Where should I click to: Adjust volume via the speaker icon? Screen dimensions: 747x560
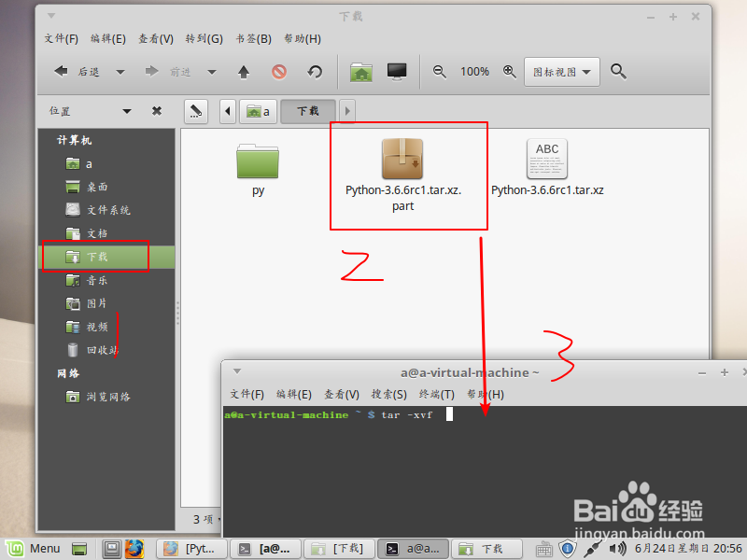[x=618, y=549]
